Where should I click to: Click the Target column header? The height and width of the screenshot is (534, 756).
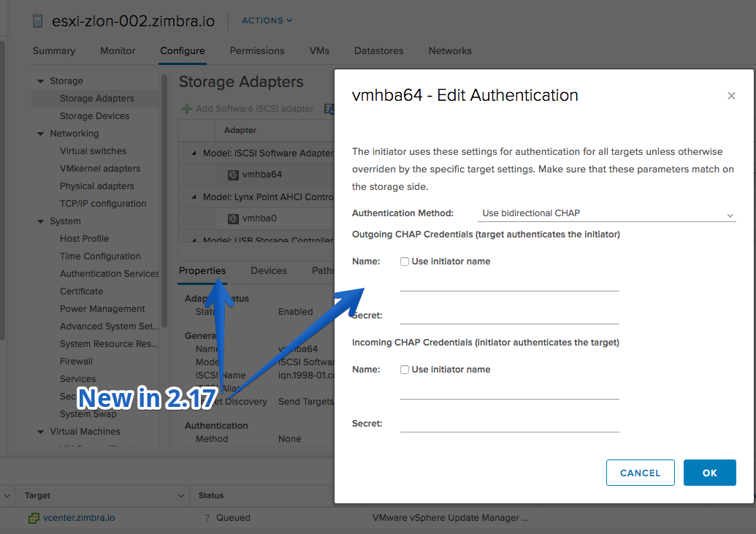37,495
